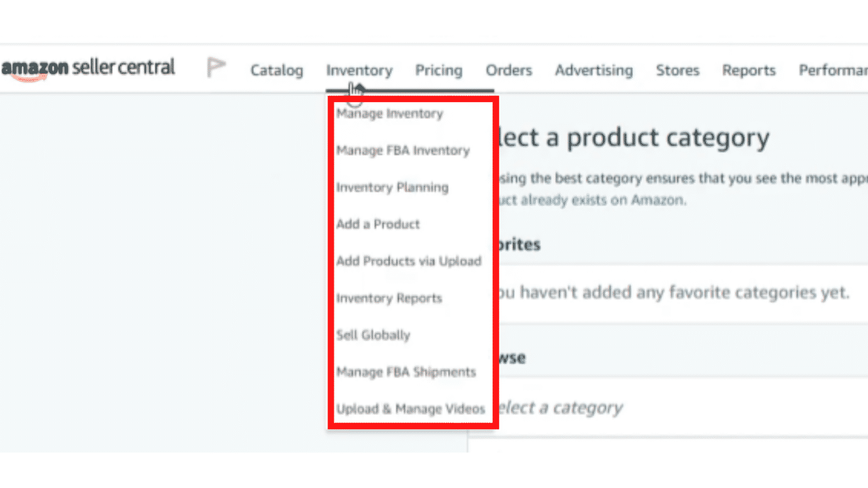The image size is (868, 488).
Task: Open Inventory Reports
Action: tap(389, 298)
